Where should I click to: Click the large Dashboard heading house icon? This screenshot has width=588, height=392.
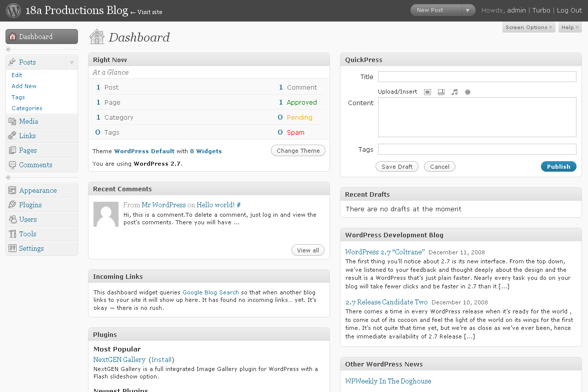point(97,37)
